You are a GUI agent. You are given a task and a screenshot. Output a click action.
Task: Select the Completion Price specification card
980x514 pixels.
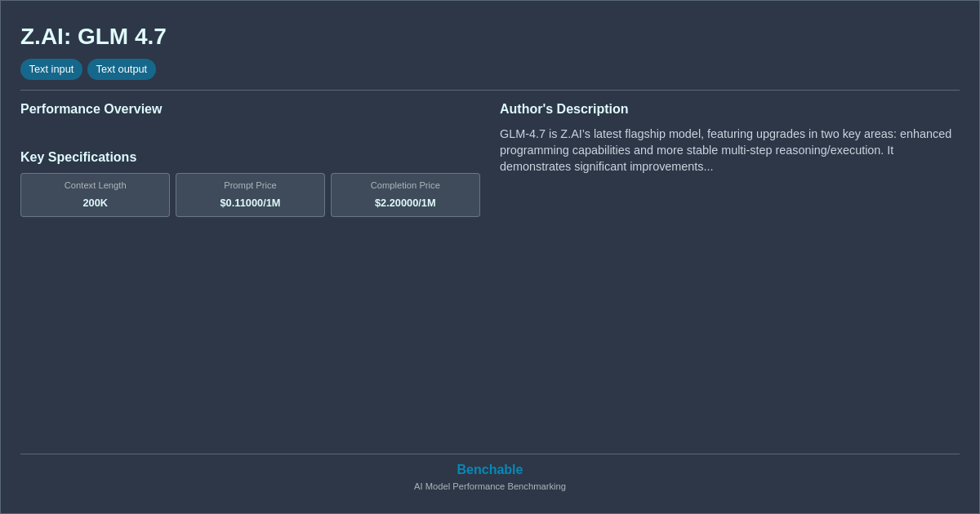405,195
